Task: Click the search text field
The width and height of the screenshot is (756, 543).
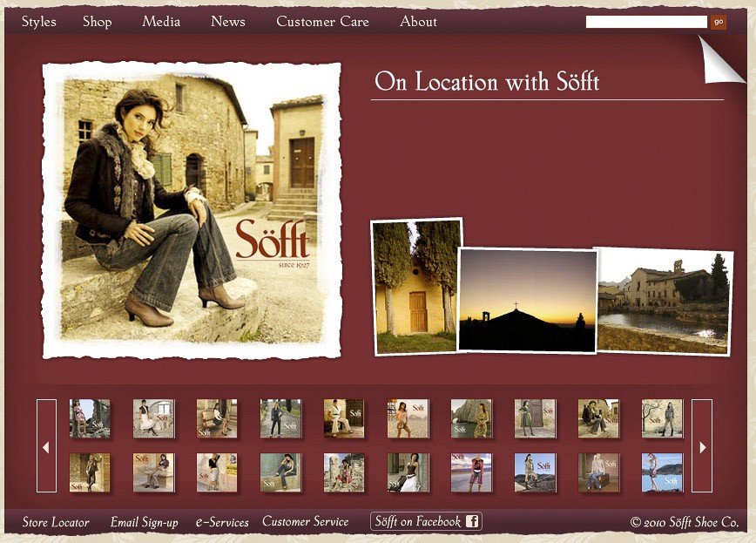Action: tap(646, 22)
